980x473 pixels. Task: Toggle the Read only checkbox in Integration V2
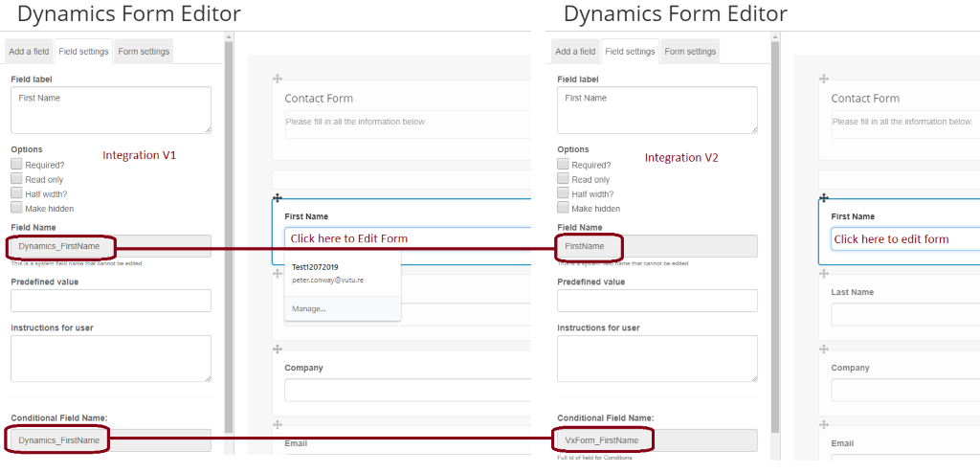pyautogui.click(x=563, y=179)
